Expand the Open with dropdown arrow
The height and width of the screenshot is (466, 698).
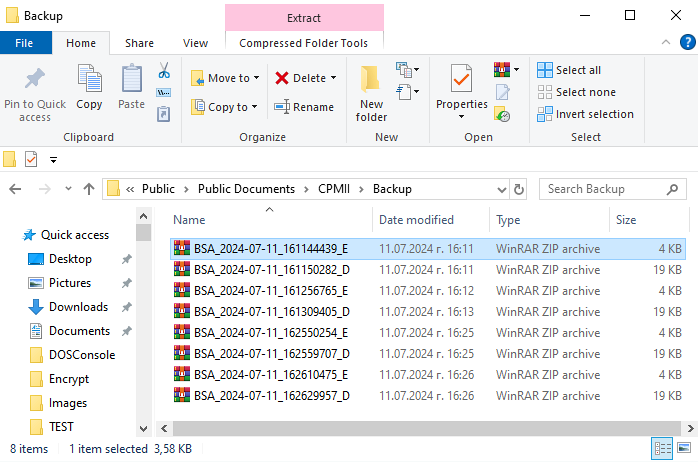516,69
